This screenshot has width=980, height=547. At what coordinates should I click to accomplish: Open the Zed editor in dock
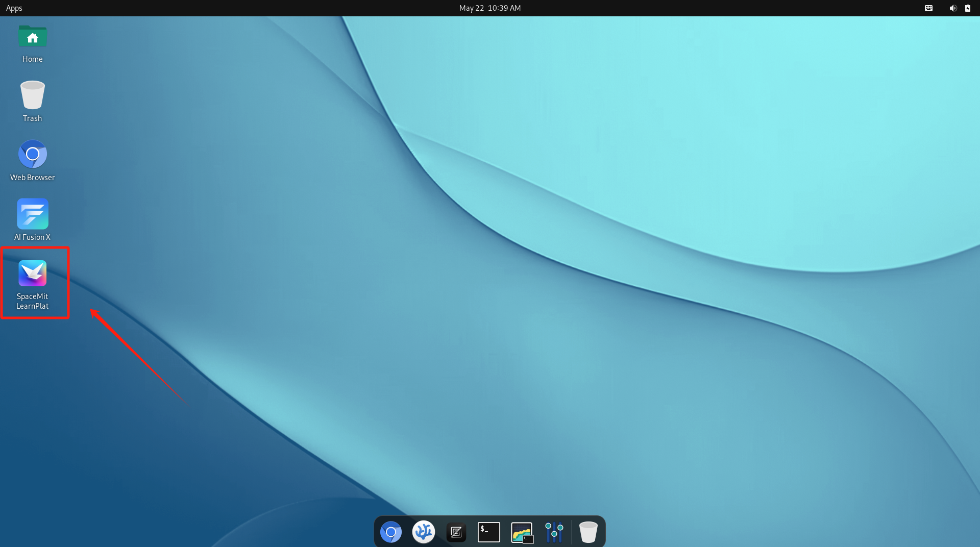[x=456, y=532]
